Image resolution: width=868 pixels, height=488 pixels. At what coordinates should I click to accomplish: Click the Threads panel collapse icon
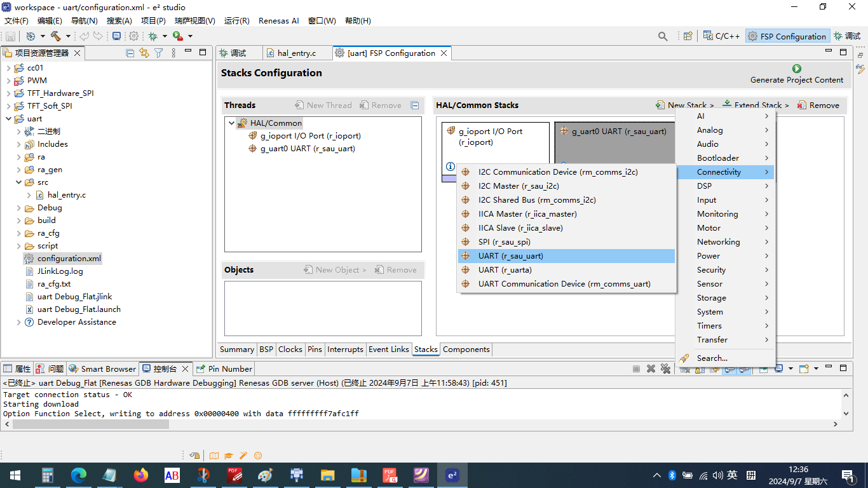point(415,105)
